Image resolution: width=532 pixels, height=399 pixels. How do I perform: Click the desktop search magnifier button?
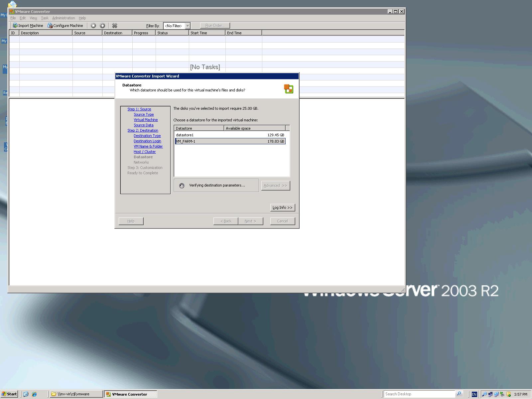(x=459, y=394)
